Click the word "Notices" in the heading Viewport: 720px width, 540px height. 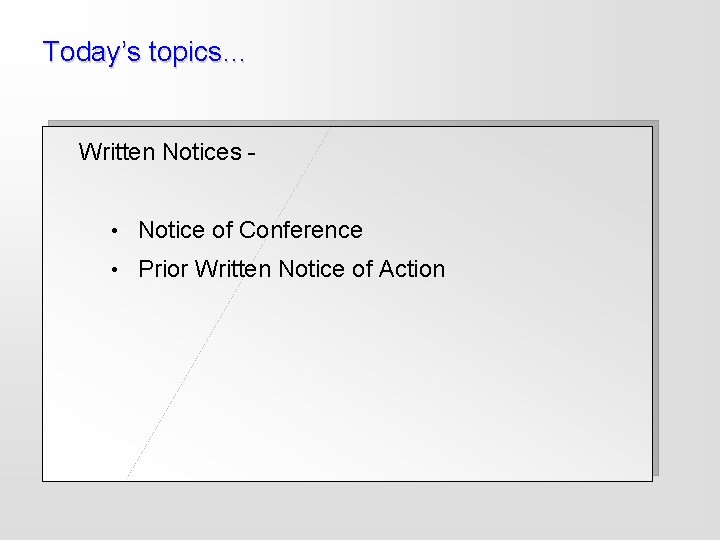(x=201, y=152)
